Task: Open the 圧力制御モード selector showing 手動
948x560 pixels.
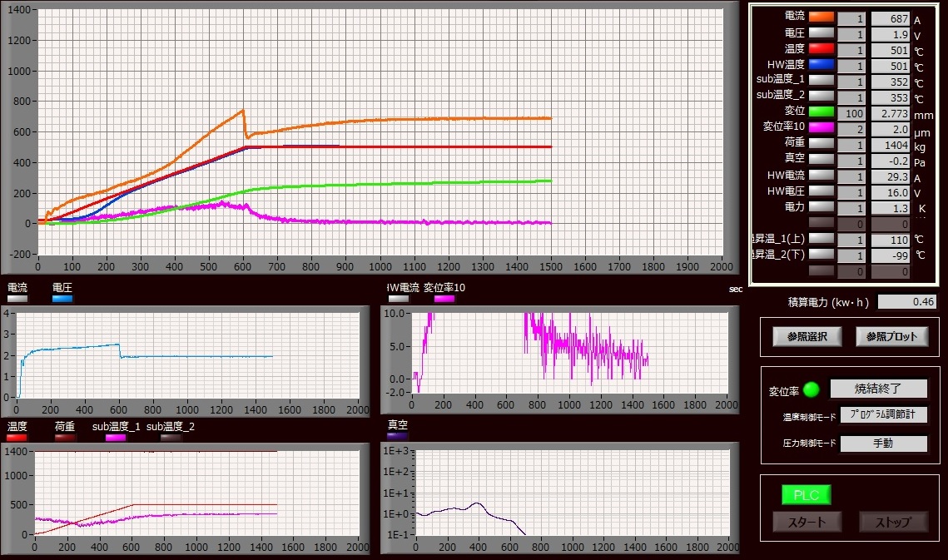Action: pyautogui.click(x=884, y=444)
